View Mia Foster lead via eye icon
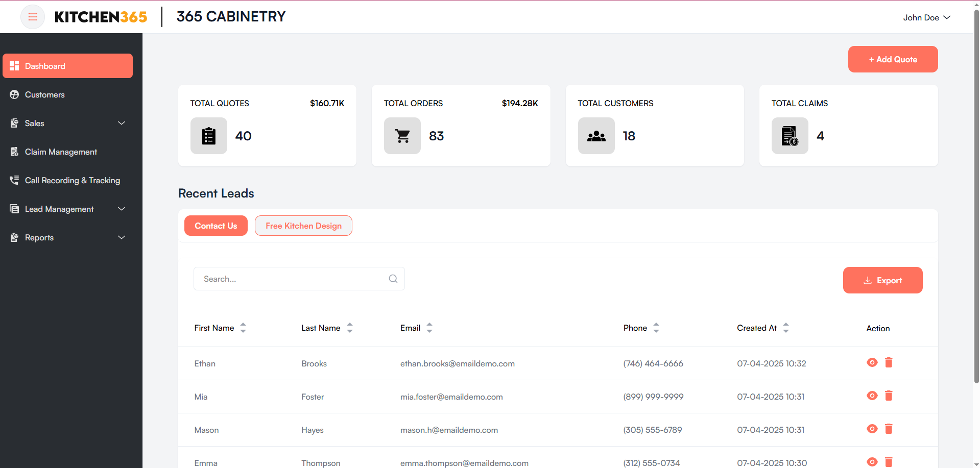 point(872,396)
